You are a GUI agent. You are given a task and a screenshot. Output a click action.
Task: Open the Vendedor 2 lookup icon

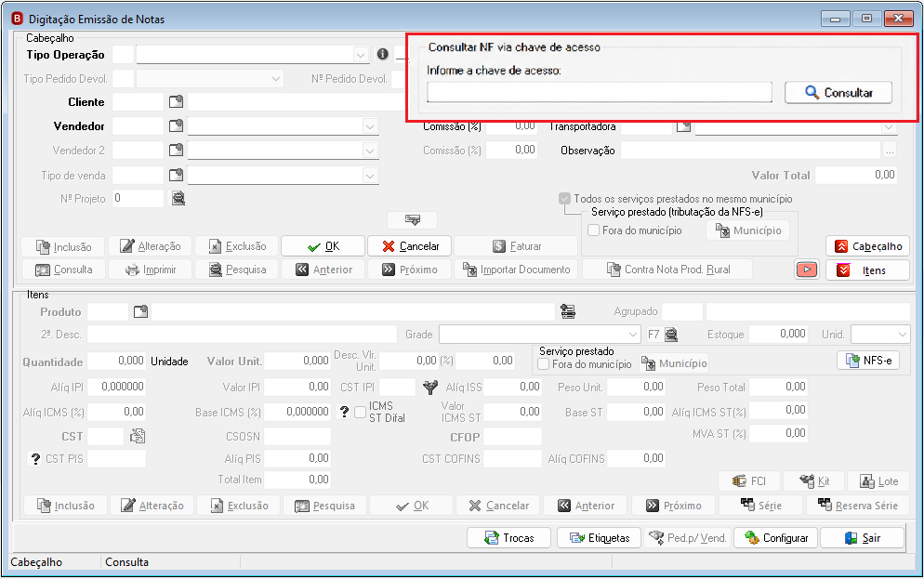tap(176, 151)
